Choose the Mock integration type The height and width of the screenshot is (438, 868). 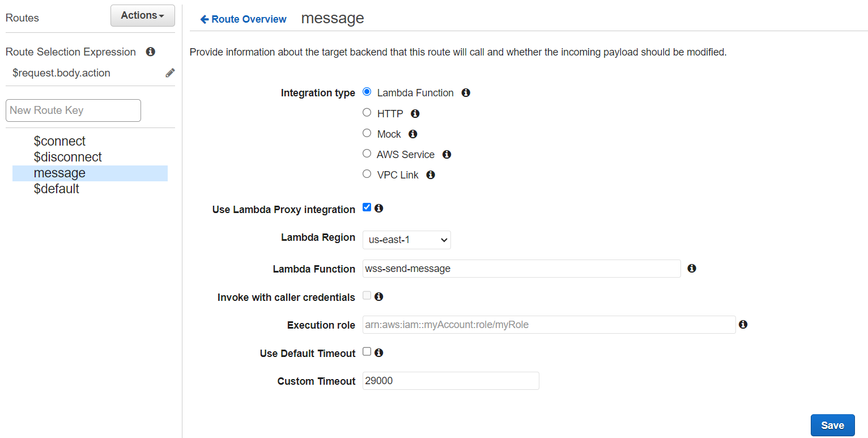[x=367, y=133]
